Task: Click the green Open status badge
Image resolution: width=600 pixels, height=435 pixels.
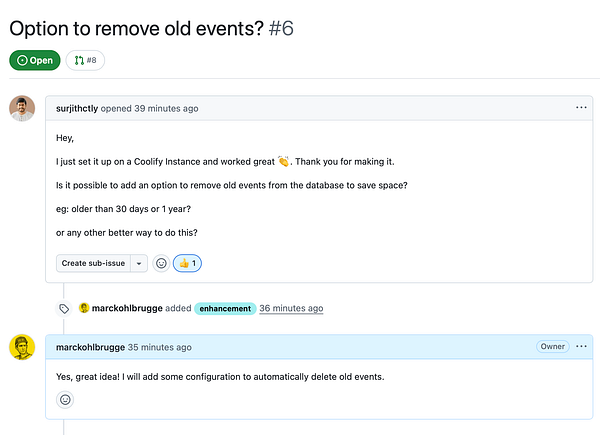Action: pos(35,60)
